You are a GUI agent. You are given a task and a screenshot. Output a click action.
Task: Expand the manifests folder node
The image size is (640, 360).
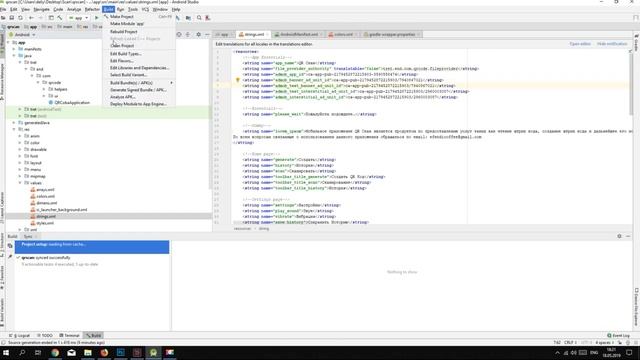tap(14, 49)
